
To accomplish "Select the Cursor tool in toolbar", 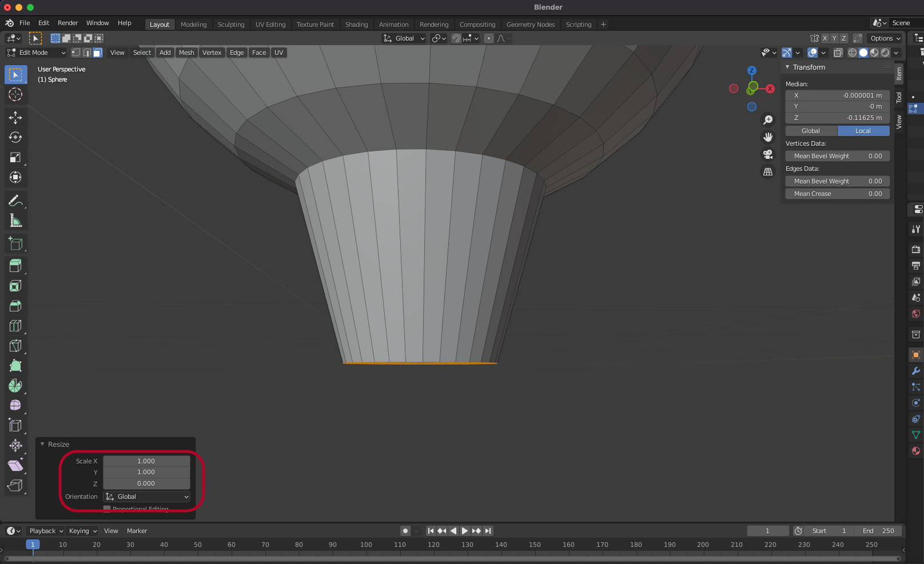I will [15, 95].
